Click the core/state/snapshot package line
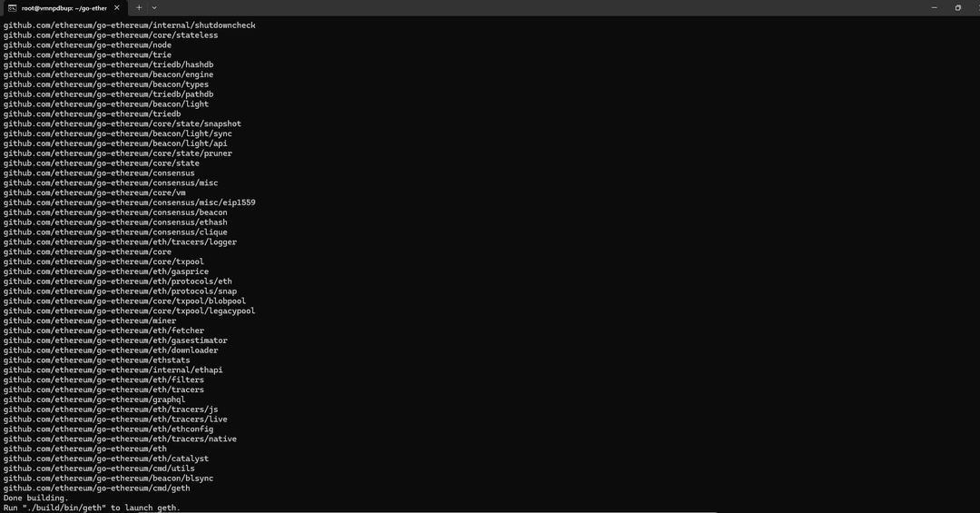 pos(122,123)
